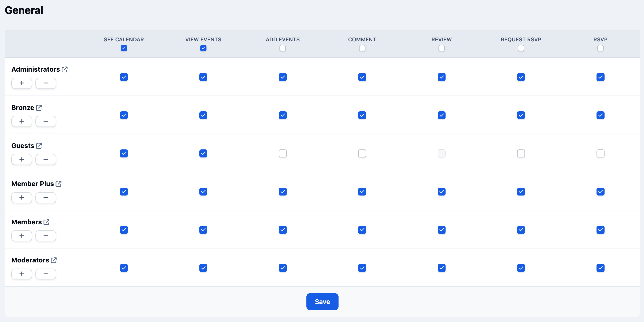Uncheck Add Events for Administrators
644x322 pixels.
click(283, 77)
